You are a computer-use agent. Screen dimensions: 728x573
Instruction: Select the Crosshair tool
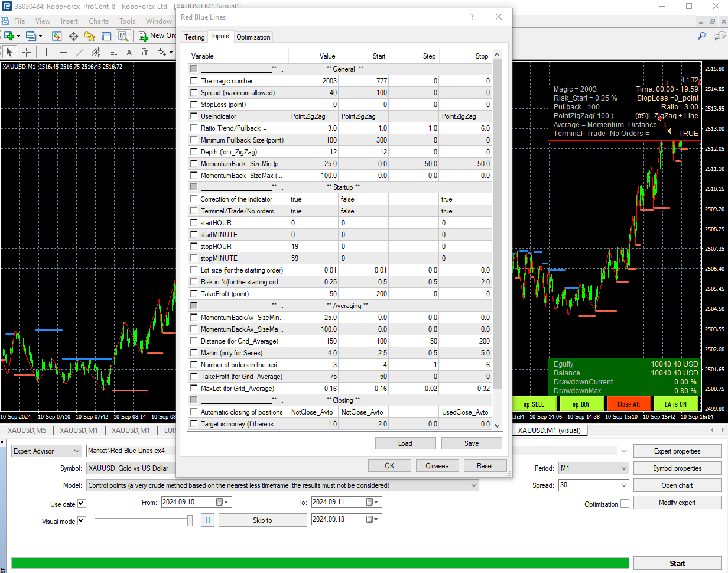click(27, 52)
